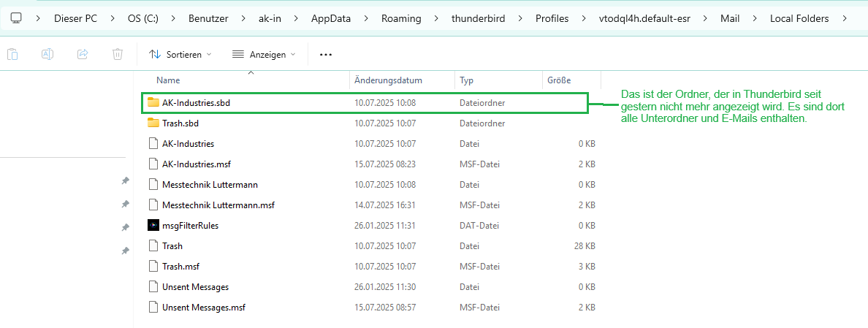Select the Unsent Messages file name
Image resolution: width=868 pixels, height=328 pixels.
point(195,286)
